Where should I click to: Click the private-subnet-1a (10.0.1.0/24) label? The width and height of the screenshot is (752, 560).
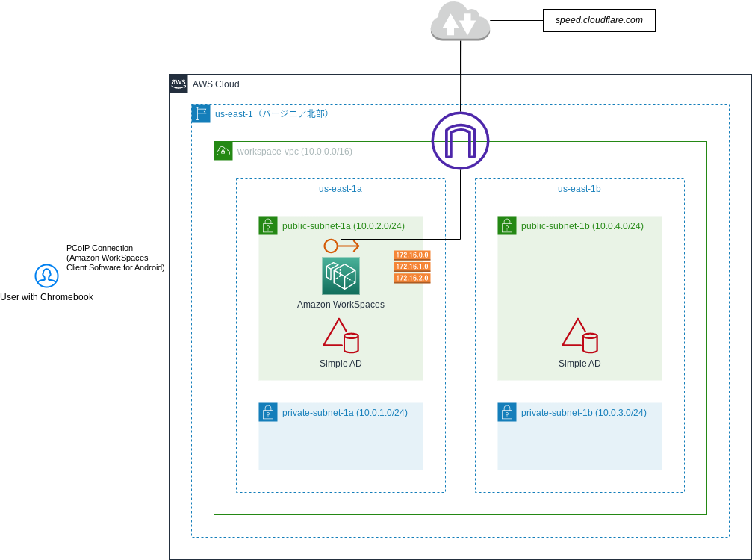345,413
